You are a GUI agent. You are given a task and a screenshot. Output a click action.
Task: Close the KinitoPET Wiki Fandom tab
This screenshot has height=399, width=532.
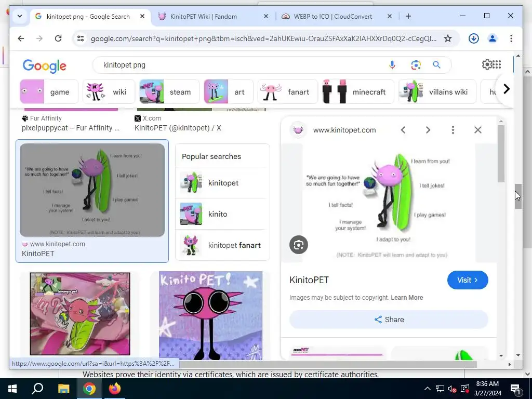(265, 16)
